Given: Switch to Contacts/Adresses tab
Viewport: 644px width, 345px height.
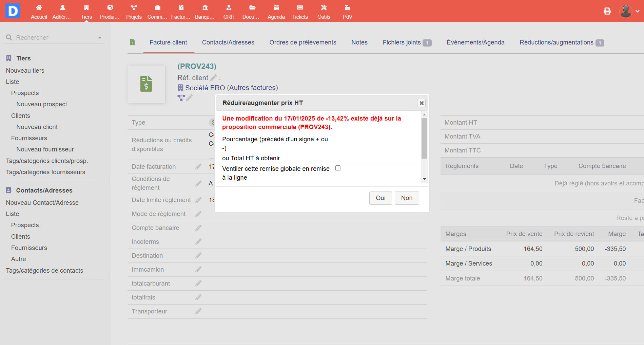Looking at the screenshot, I should tap(228, 42).
